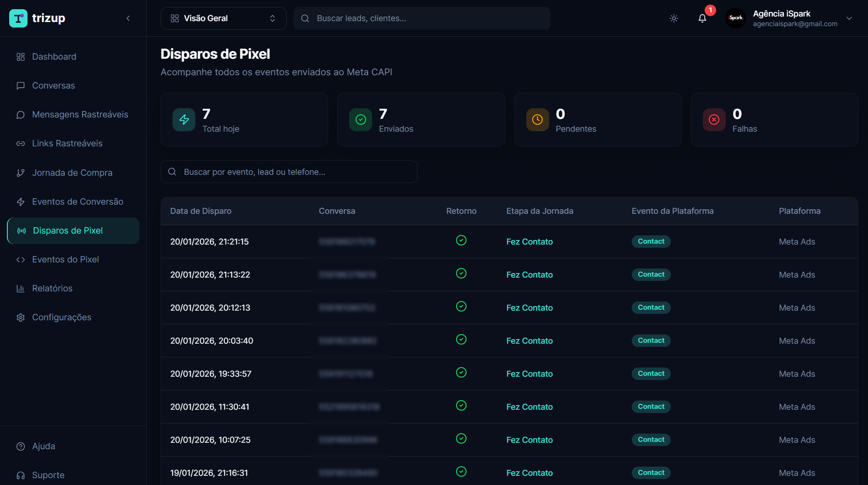Click the Enviados check card icon
868x485 pixels.
pos(361,120)
